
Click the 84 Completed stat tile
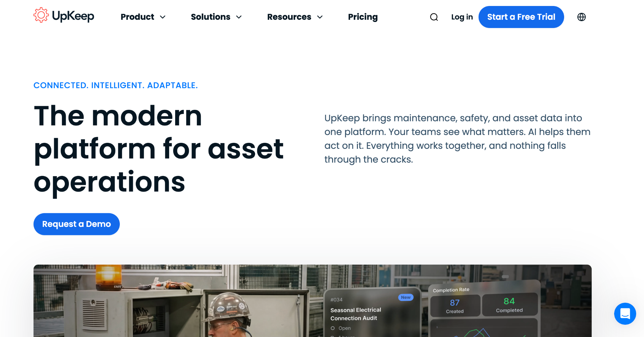pos(509,305)
